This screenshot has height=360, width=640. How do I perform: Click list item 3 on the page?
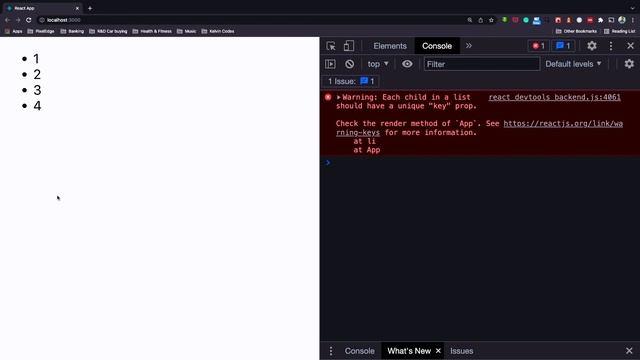pyautogui.click(x=37, y=90)
